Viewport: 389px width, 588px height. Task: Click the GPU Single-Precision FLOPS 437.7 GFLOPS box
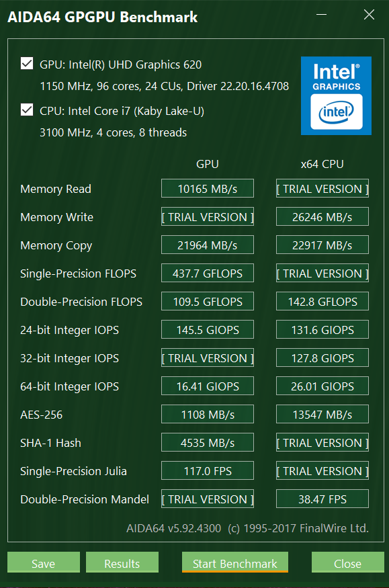[x=208, y=273]
